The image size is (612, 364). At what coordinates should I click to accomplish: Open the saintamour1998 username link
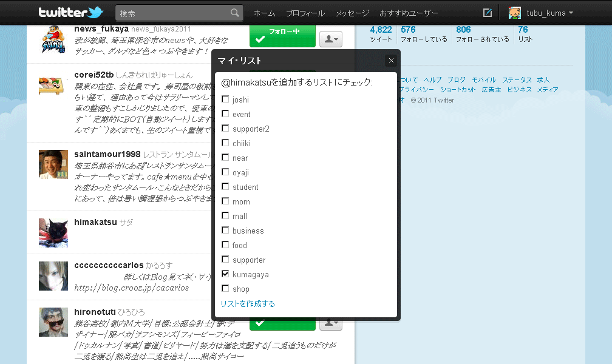(x=107, y=154)
